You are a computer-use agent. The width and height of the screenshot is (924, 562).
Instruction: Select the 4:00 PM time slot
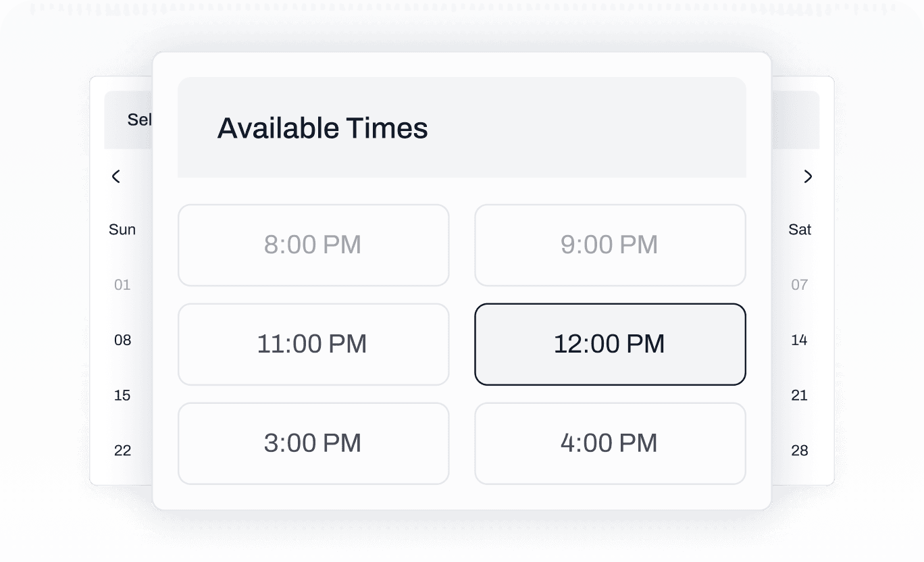coord(609,443)
